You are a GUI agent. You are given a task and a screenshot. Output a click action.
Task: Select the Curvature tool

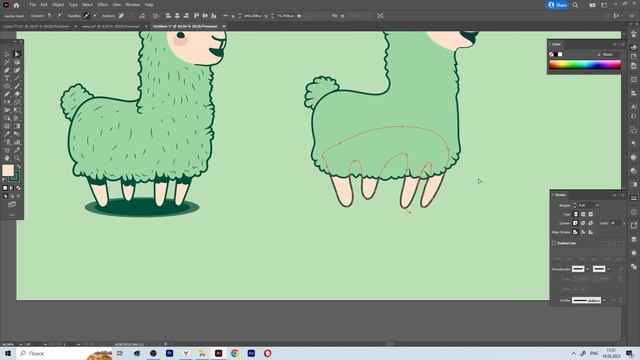tap(17, 70)
